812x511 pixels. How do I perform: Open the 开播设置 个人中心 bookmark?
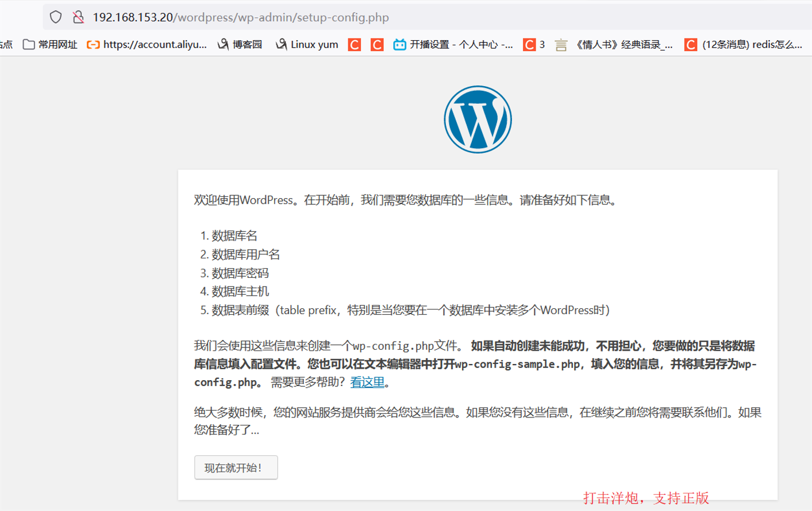[x=453, y=44]
